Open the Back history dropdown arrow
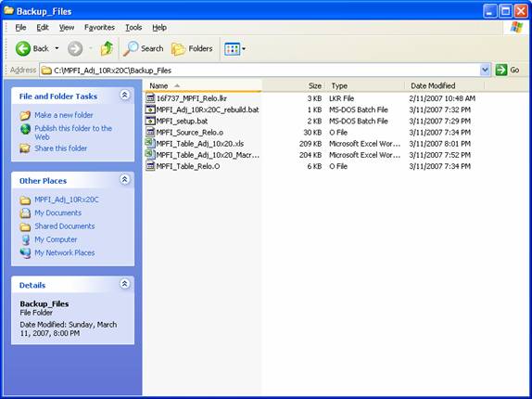Screen dimensions: 532x399 point(57,48)
